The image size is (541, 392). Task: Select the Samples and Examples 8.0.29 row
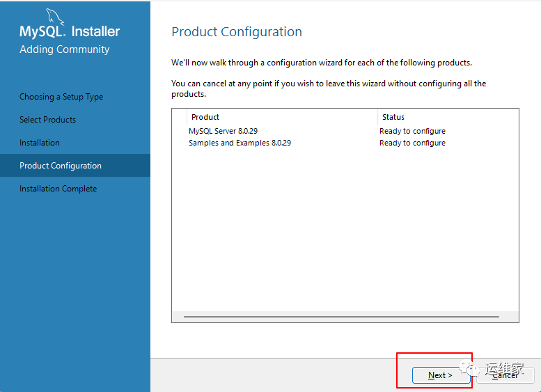coord(345,143)
